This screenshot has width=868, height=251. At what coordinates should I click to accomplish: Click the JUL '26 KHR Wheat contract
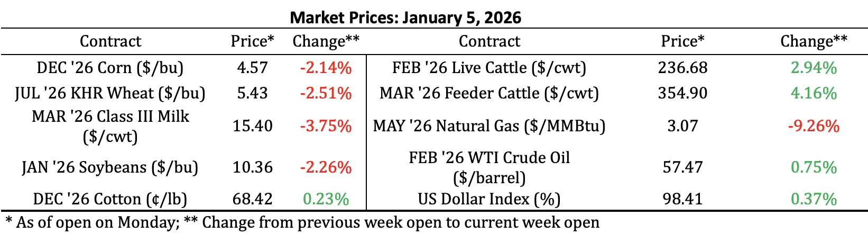(x=110, y=93)
